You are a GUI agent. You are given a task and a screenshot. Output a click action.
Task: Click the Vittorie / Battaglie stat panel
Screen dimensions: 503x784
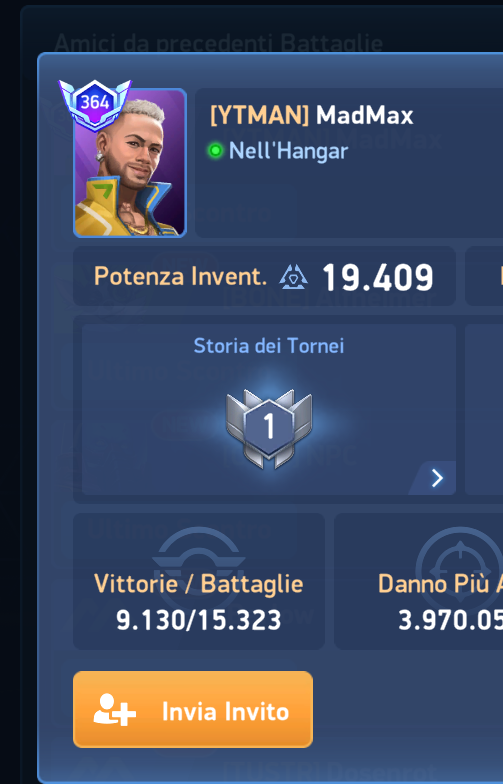click(x=199, y=582)
